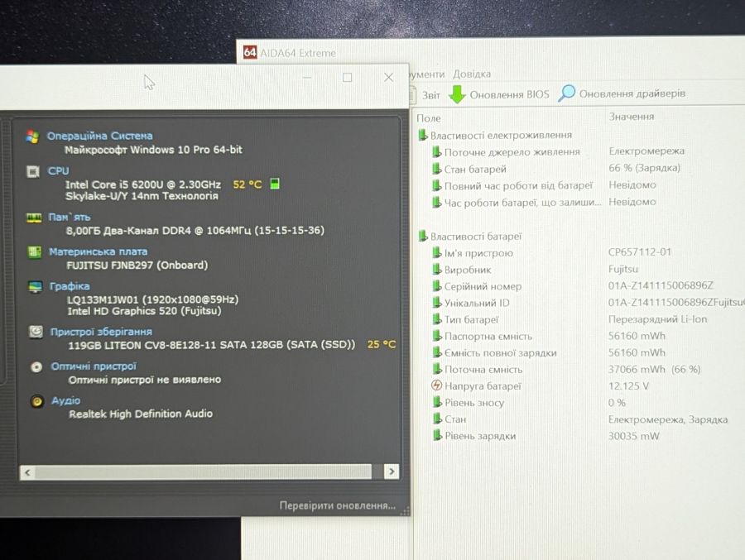Image resolution: width=745 pixels, height=560 pixels.
Task: Select the Виробник row
Action: (462, 270)
